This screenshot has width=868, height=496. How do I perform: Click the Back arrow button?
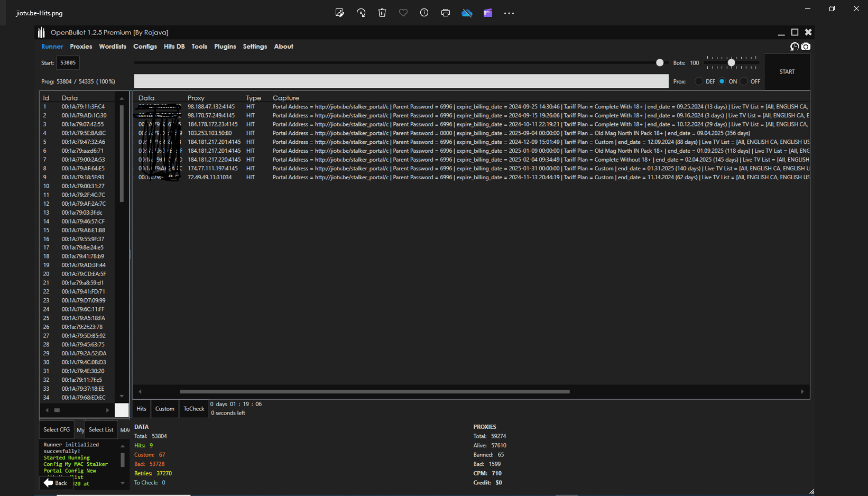tap(56, 483)
